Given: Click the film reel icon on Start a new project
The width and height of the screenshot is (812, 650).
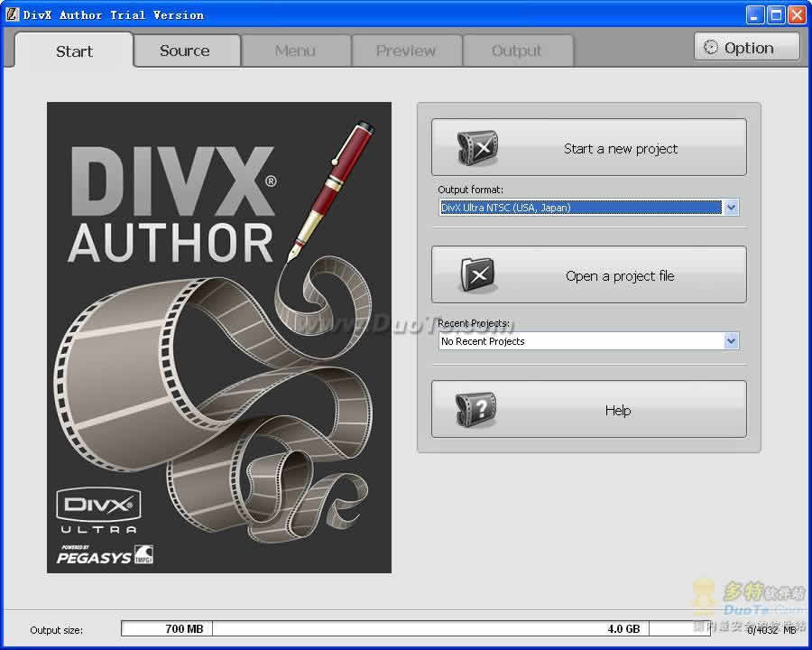Looking at the screenshot, I should 477,148.
